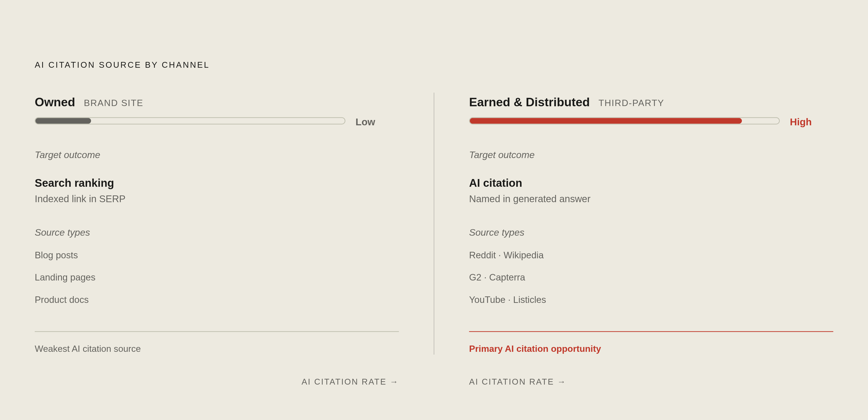
Task: Click 'Named in generated answer' text
Action: point(530,199)
